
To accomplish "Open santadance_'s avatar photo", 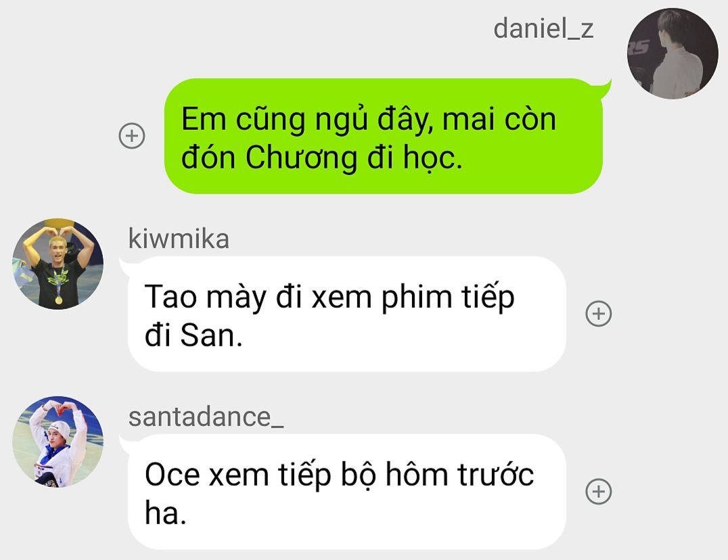I will click(x=58, y=442).
